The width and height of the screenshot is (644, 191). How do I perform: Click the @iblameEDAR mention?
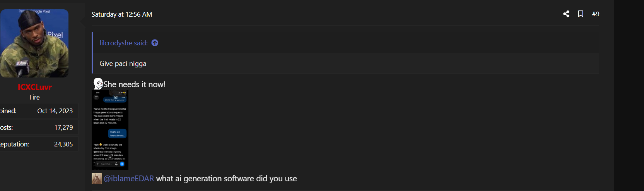(x=129, y=179)
